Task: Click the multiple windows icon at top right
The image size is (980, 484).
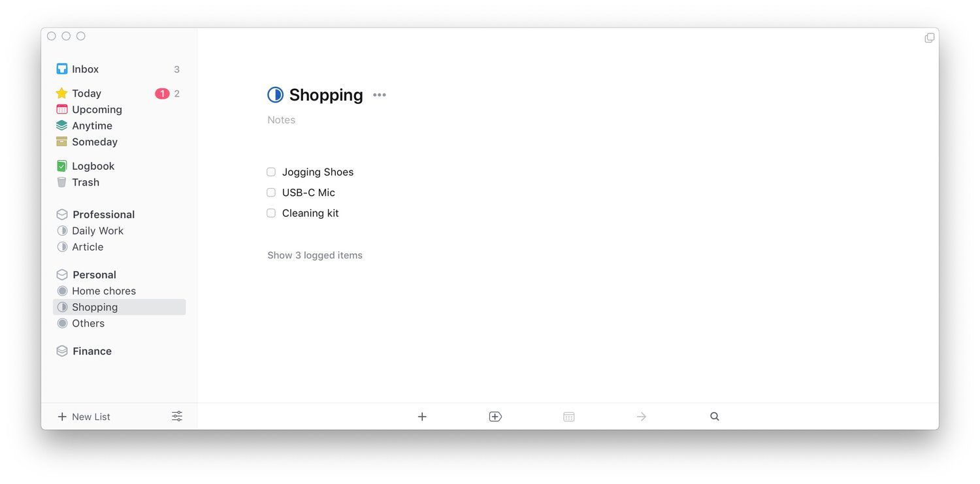Action: pyautogui.click(x=929, y=38)
